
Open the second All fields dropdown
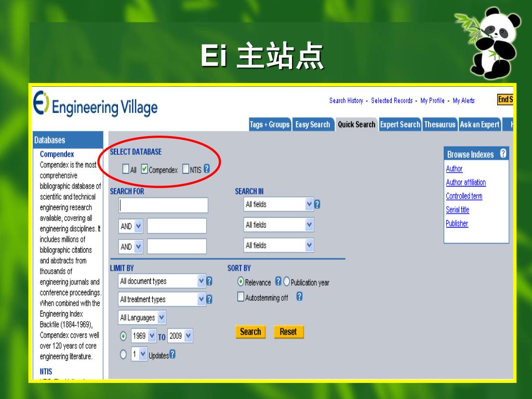tap(278, 224)
